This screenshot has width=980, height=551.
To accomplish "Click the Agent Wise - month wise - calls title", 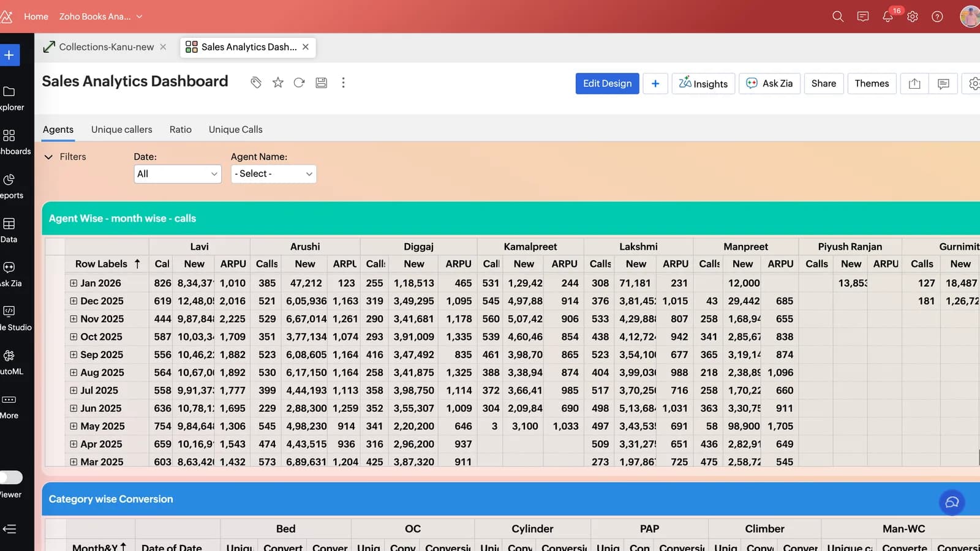I will click(x=123, y=219).
